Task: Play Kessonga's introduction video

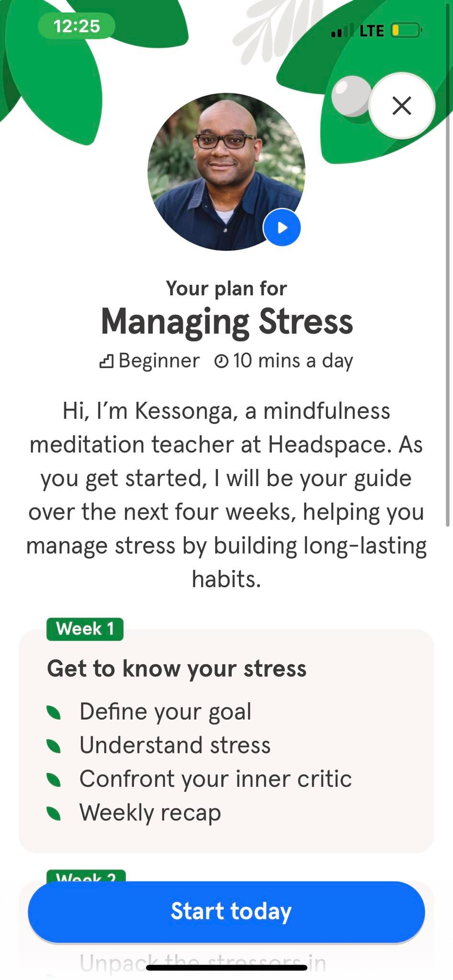Action: (x=282, y=228)
